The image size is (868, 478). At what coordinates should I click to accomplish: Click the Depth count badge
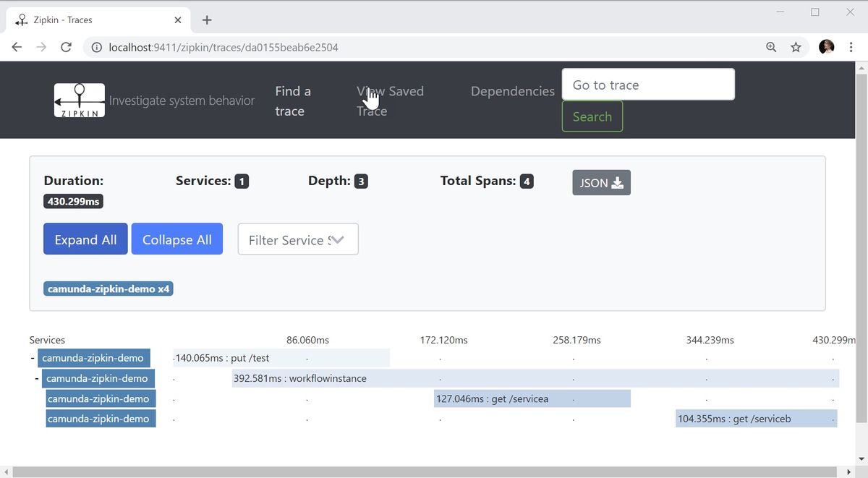[x=361, y=182]
